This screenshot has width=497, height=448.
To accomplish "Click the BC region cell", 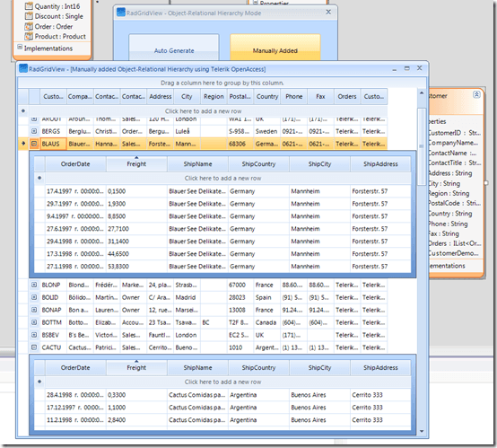I will (x=214, y=322).
